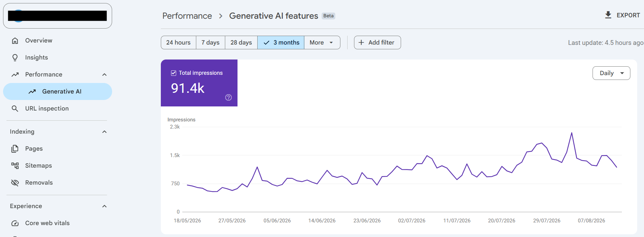The image size is (644, 237).
Task: Click the Indexing section header text
Action: coord(22,132)
